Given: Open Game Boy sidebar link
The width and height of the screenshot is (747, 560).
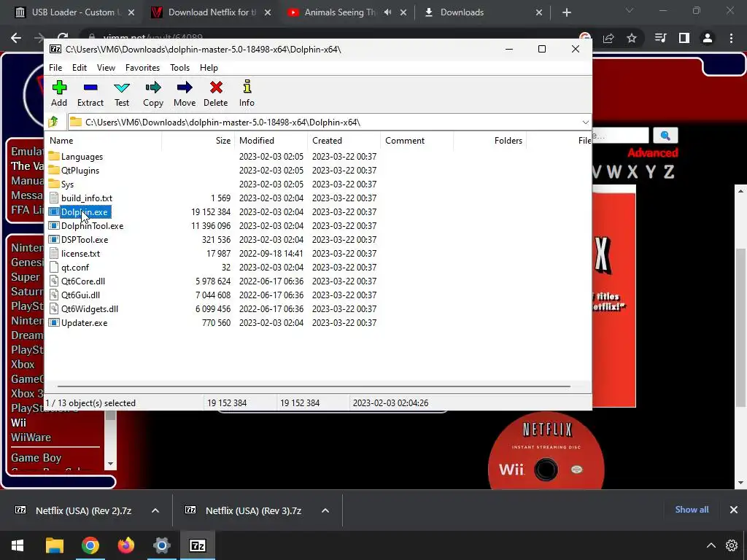Looking at the screenshot, I should pyautogui.click(x=36, y=458).
